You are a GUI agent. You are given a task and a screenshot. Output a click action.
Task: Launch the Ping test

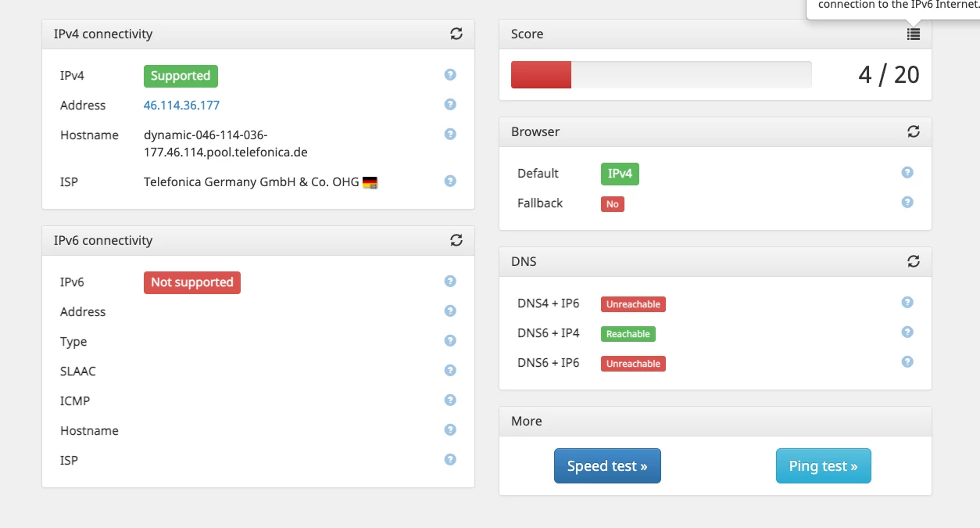click(x=823, y=466)
